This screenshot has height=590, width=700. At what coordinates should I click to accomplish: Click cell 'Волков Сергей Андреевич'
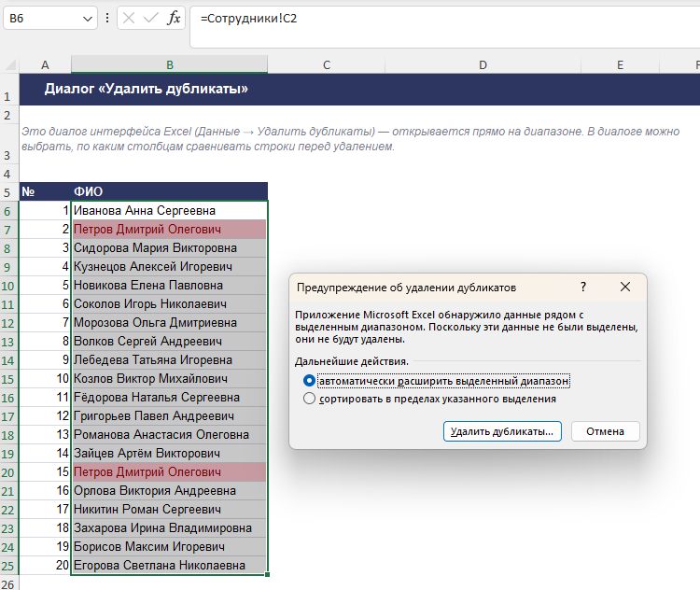click(170, 342)
